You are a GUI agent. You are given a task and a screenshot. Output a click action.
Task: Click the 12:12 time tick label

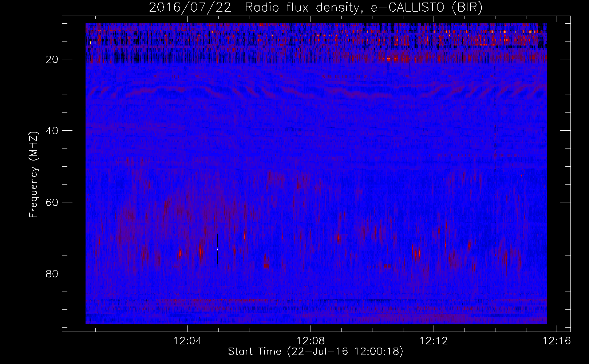click(x=434, y=341)
